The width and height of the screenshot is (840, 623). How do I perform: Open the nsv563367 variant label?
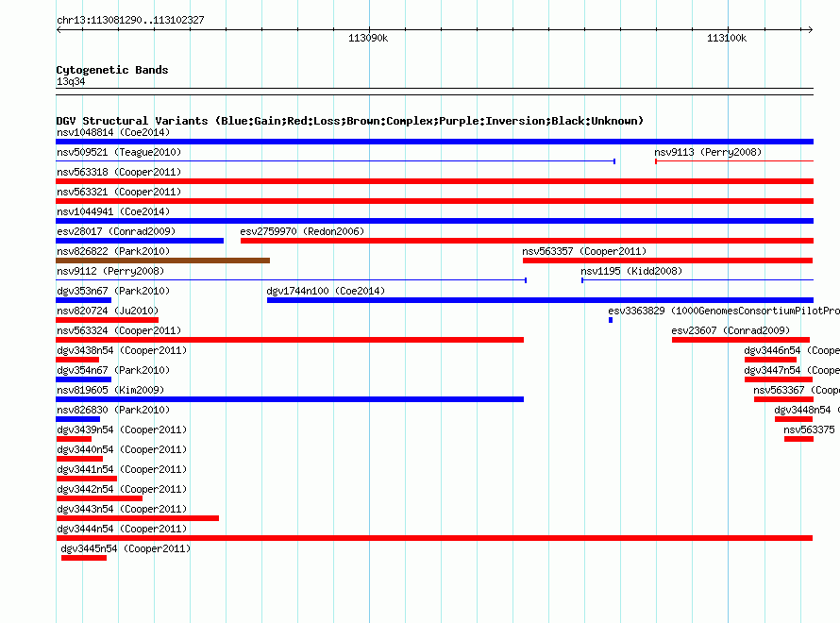coord(796,390)
